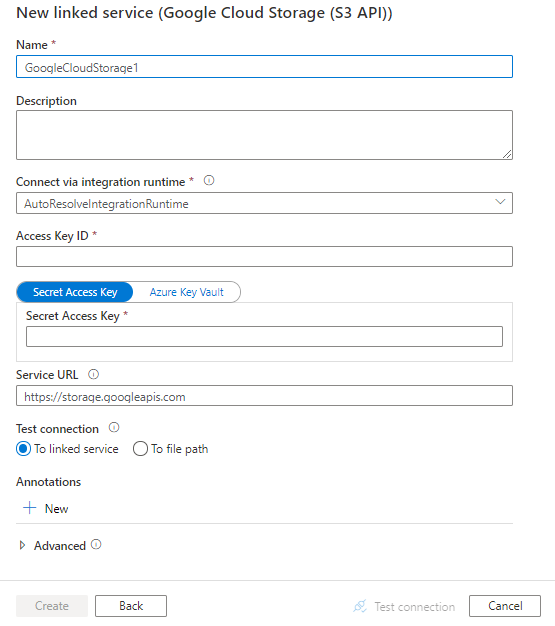The height and width of the screenshot is (626, 555).
Task: Click the Name input field
Action: pos(264,67)
